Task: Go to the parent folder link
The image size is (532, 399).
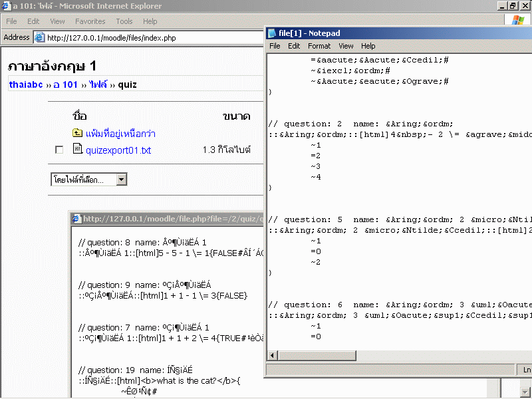Action: tap(120, 134)
